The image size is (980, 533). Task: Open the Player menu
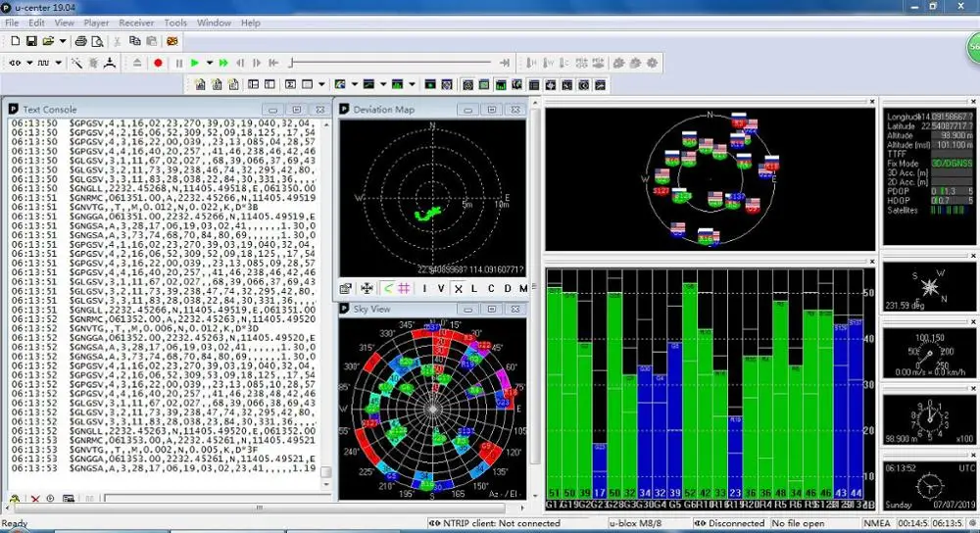[x=96, y=23]
